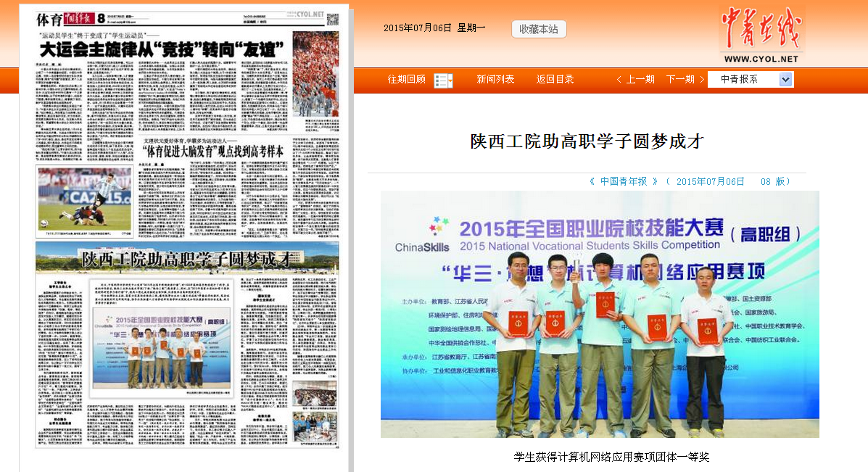The width and height of the screenshot is (868, 472).
Task: Click the football match photo thumbnail
Action: (85, 199)
